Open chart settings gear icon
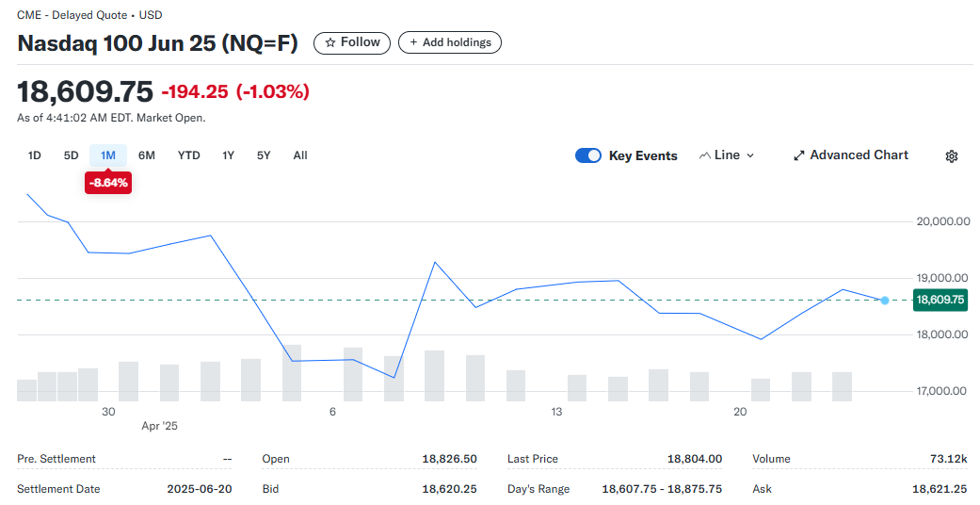980x505 pixels. 951,155
